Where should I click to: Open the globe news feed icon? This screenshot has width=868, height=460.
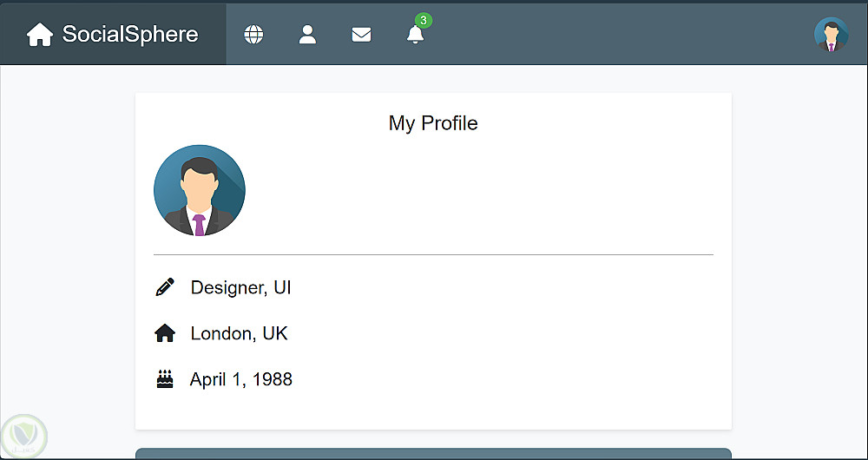[253, 35]
